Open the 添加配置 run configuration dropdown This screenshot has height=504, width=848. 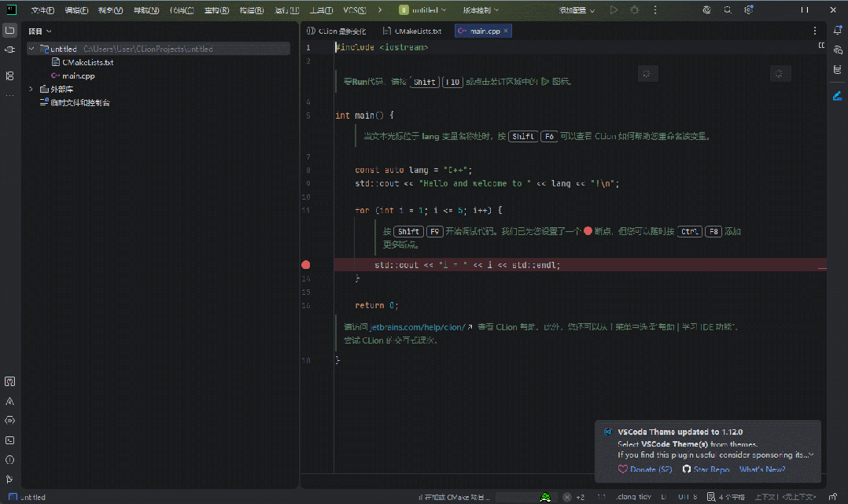tap(577, 10)
